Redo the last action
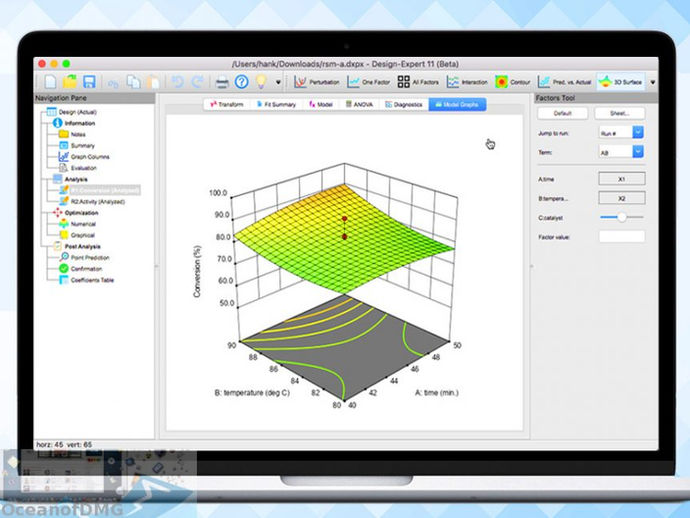 click(x=198, y=82)
